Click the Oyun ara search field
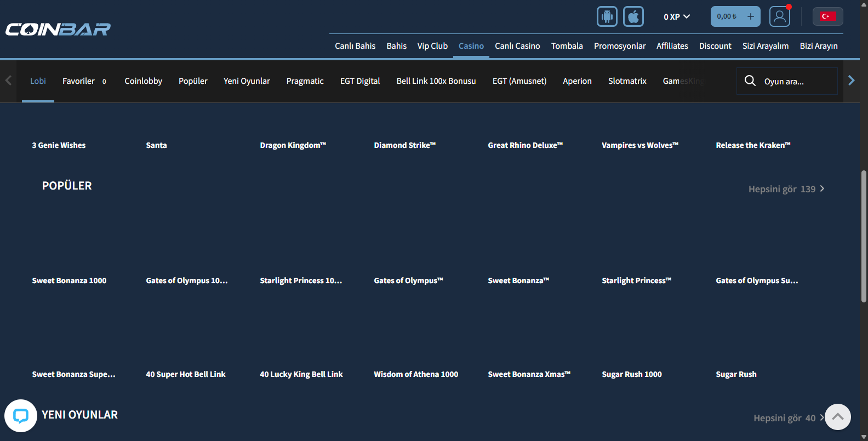Screen dimensions: 868x441 click(787, 81)
